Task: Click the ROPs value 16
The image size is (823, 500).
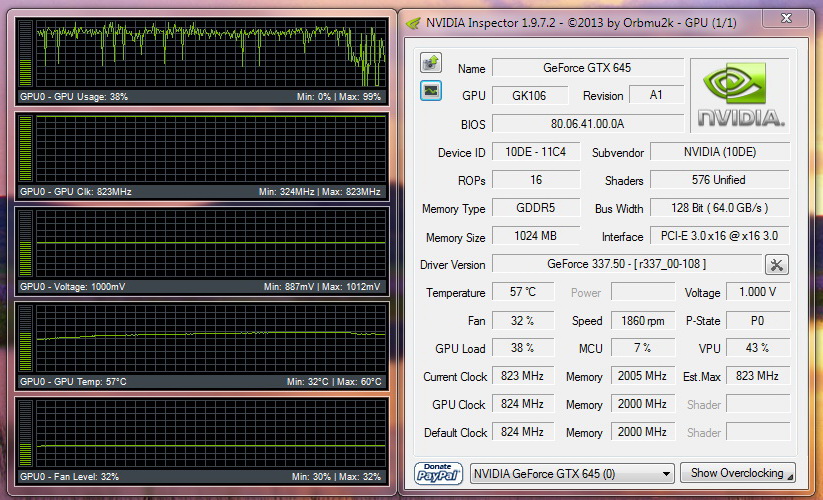Action: [x=536, y=180]
